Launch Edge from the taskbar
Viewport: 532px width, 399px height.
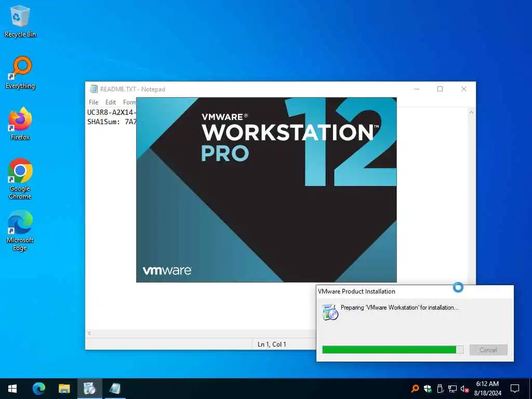[x=38, y=389]
